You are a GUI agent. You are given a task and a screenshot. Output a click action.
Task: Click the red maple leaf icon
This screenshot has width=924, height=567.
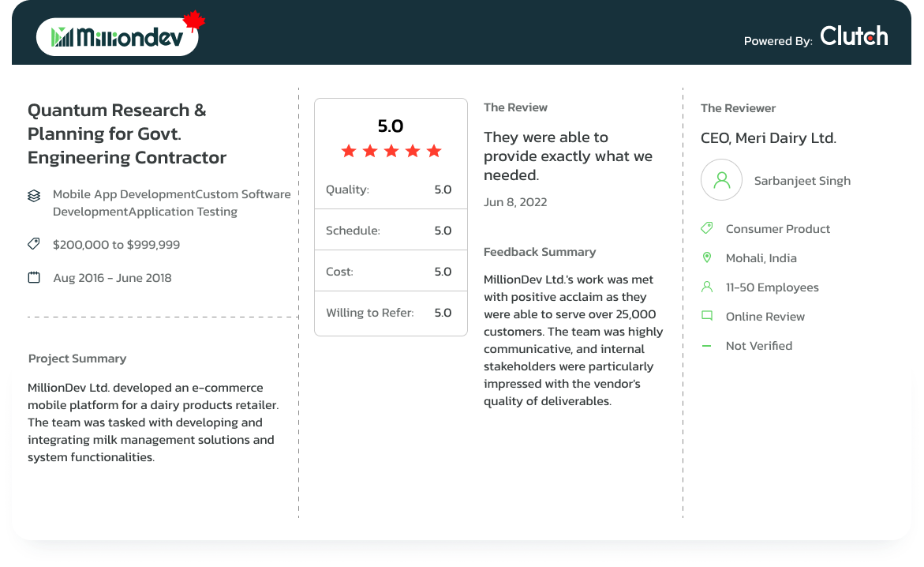pos(193,21)
